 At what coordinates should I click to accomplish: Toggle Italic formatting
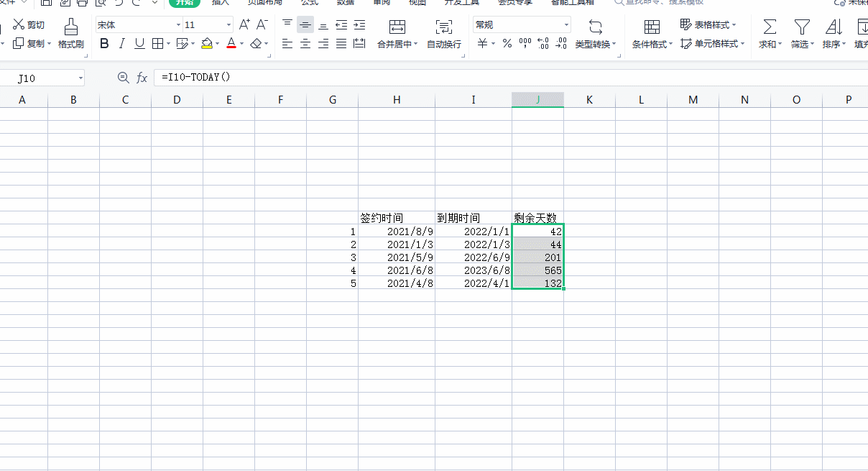pyautogui.click(x=122, y=44)
